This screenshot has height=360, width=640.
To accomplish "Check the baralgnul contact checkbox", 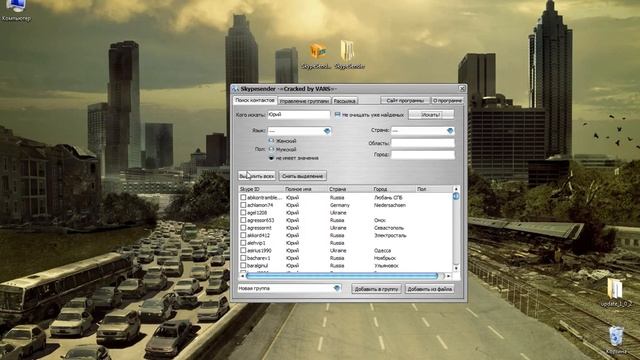I will point(243,266).
